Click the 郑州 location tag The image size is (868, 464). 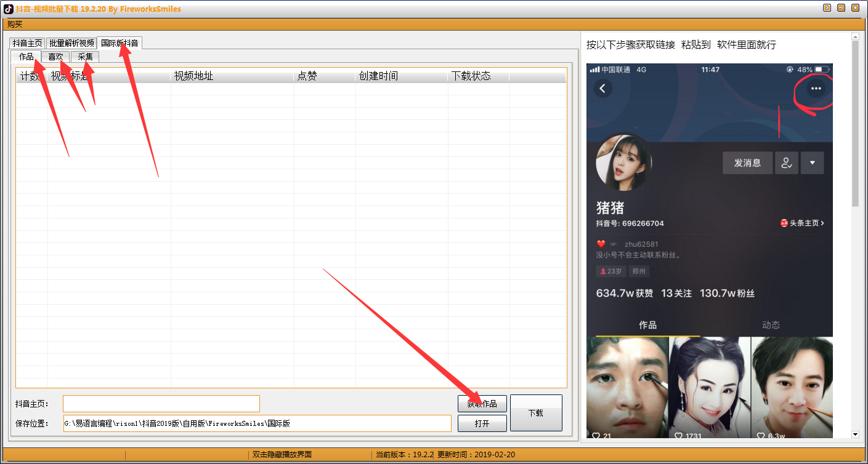(639, 271)
